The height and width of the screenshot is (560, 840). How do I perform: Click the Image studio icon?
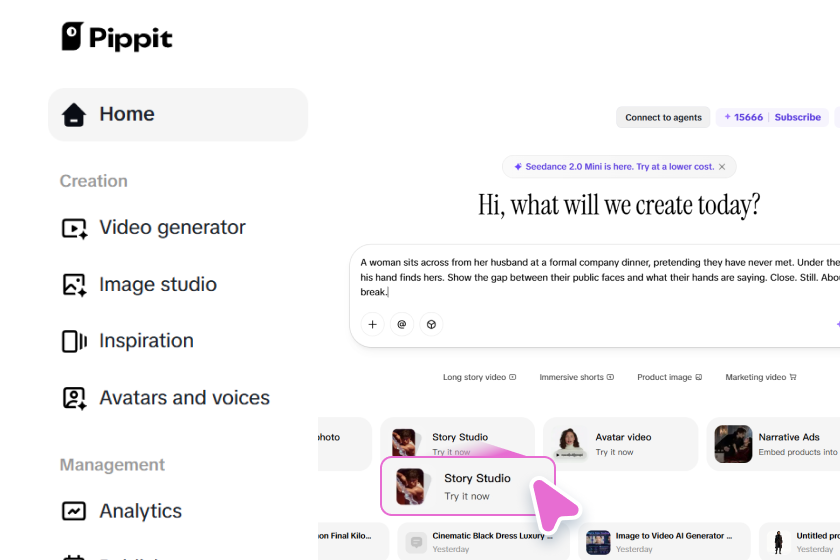click(74, 285)
